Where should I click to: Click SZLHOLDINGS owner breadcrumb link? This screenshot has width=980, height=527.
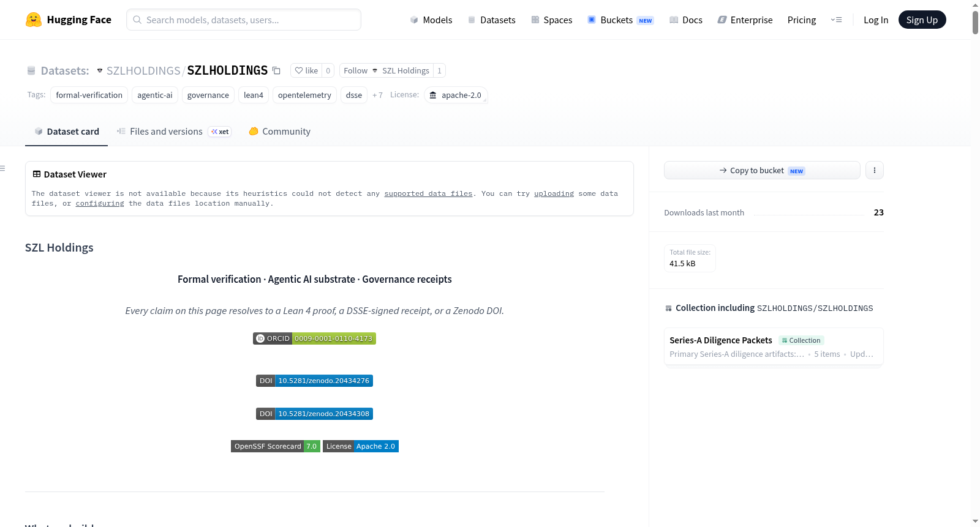point(143,70)
